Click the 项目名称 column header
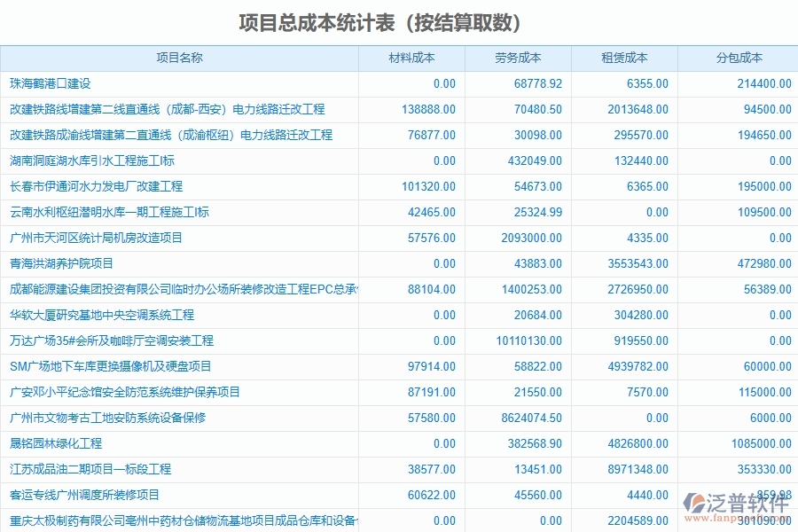798x532 pixels. pos(179,58)
